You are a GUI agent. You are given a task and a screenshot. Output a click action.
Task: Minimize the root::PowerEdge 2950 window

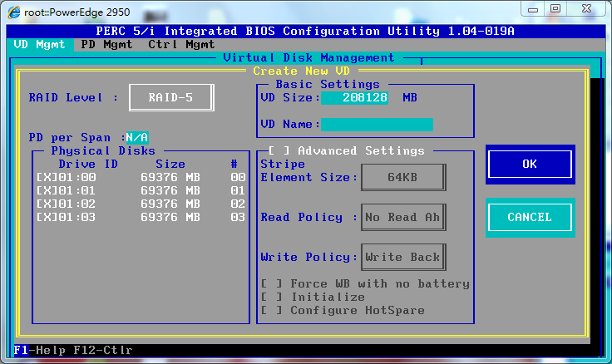pyautogui.click(x=533, y=9)
